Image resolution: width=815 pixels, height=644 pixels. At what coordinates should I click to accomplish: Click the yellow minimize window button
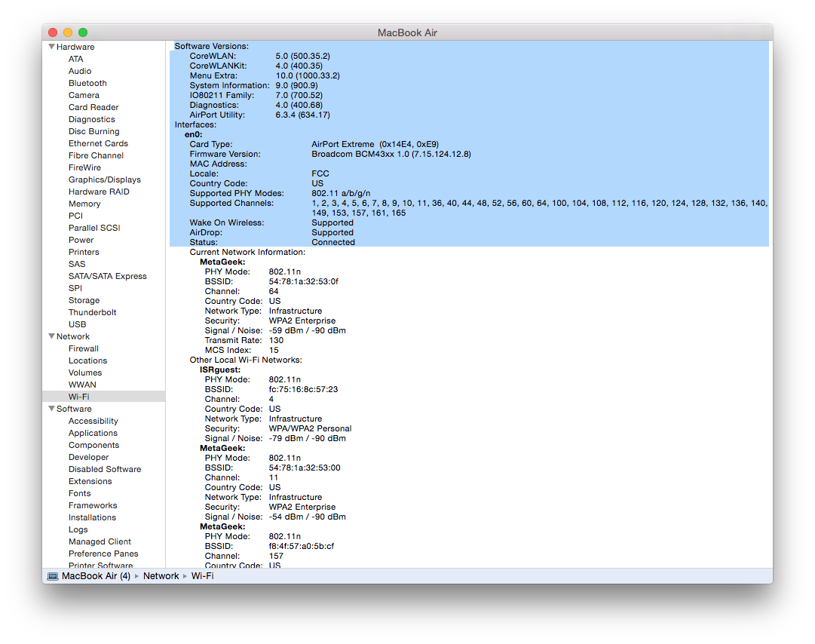[68, 32]
